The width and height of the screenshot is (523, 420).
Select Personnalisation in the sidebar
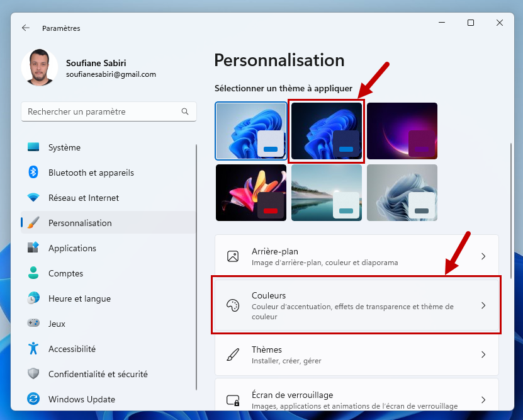click(x=108, y=222)
